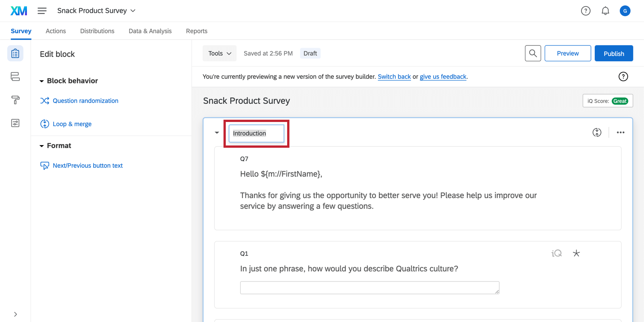Click the Q1 text answer field
Screen dimensions: 644x322
[369, 288]
